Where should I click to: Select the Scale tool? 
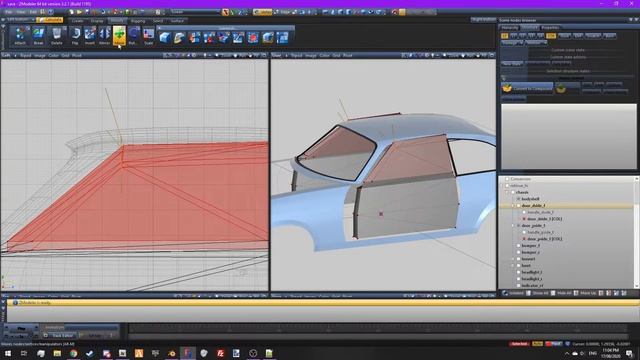point(149,36)
